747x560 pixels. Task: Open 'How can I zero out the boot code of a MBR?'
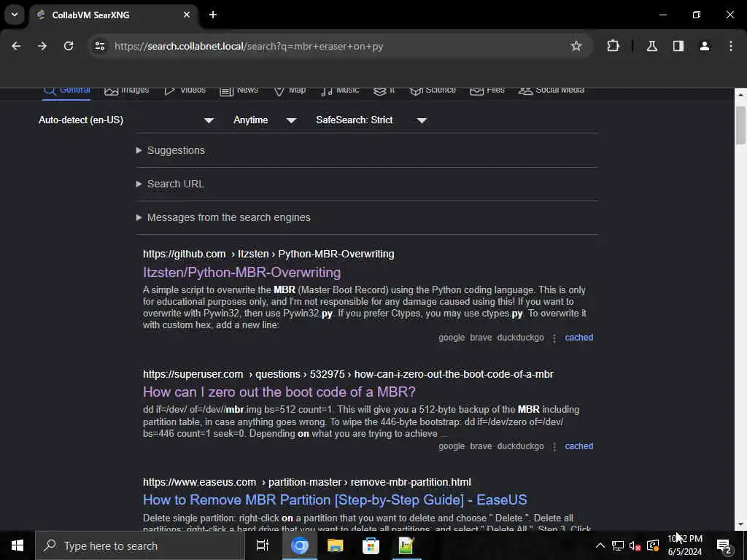pyautogui.click(x=279, y=392)
